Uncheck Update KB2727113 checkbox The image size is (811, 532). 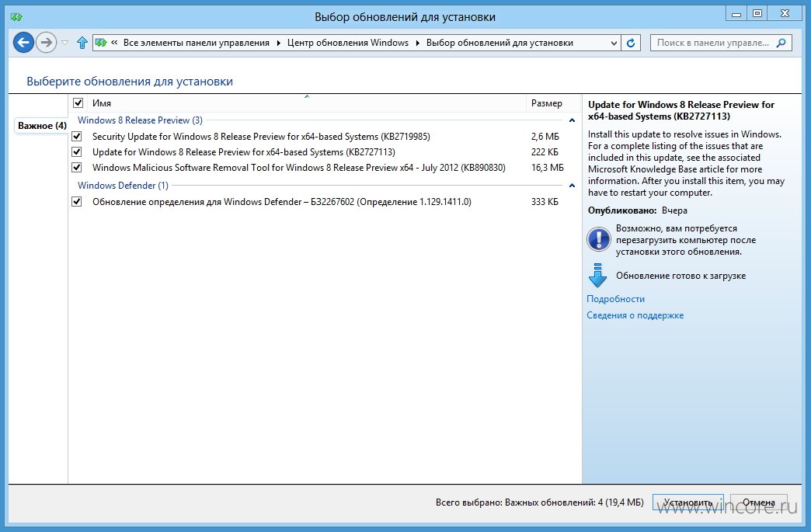click(77, 152)
